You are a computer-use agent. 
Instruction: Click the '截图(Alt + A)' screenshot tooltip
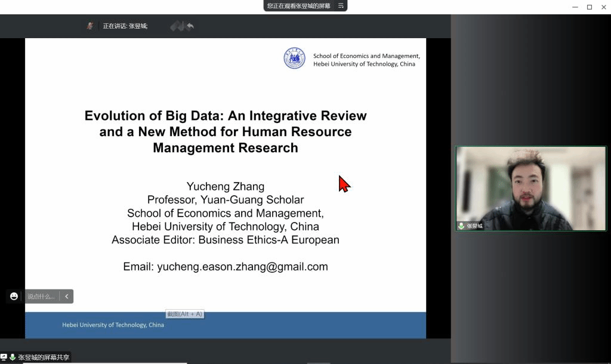(185, 314)
